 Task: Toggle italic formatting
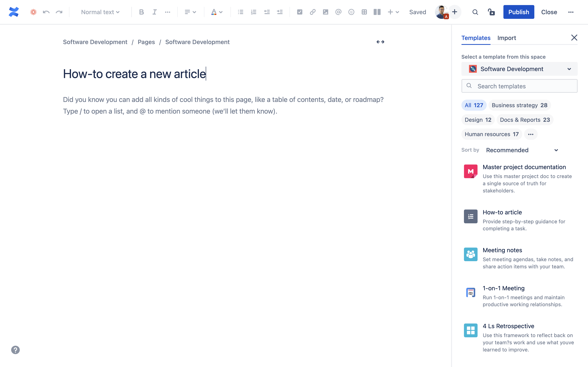tap(155, 12)
